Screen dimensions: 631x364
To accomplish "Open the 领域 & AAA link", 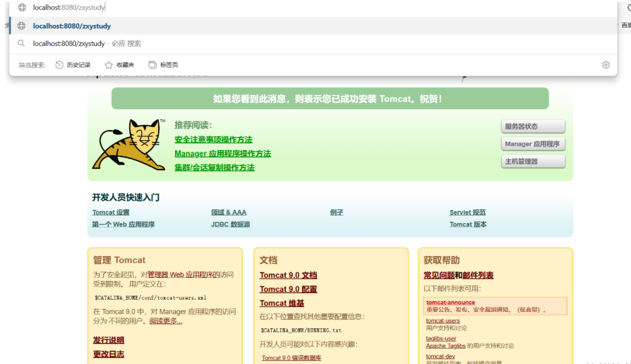I will point(228,212).
